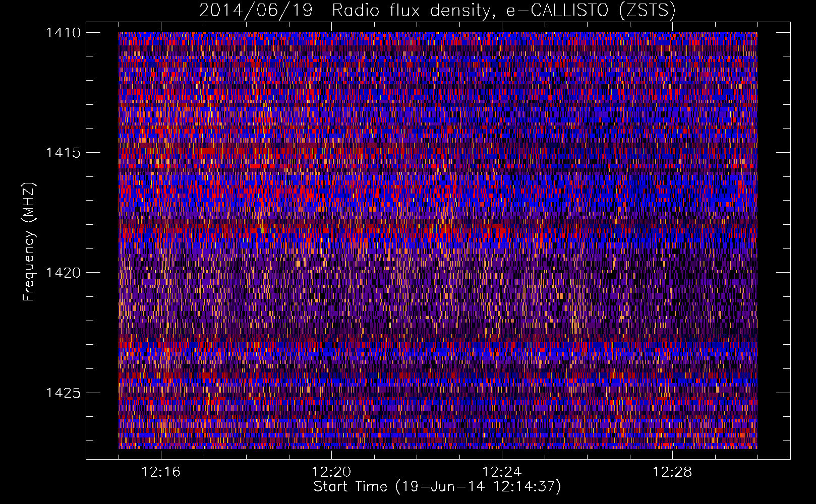The height and width of the screenshot is (504, 816).
Task: Click the 12:28 time axis label
Action: point(672,472)
